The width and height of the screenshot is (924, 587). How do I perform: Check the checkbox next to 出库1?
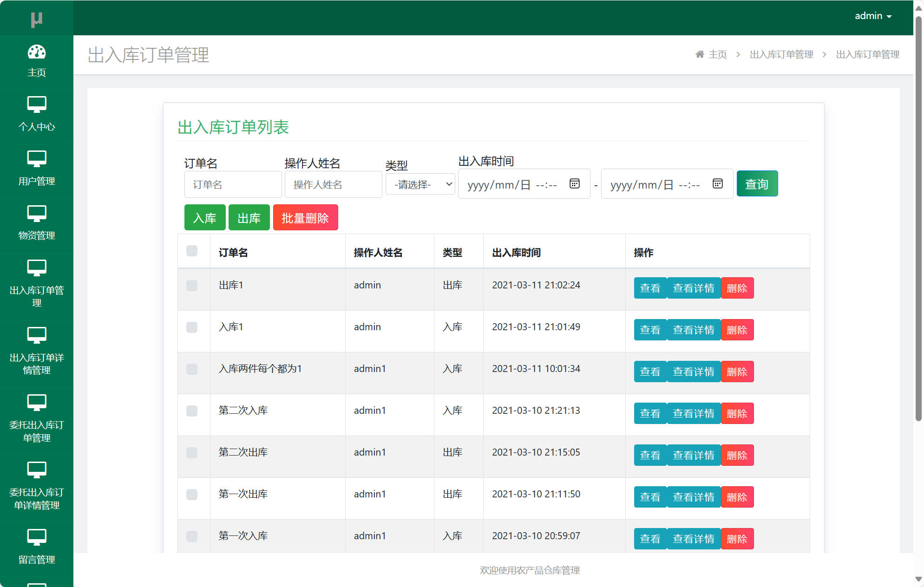point(192,286)
